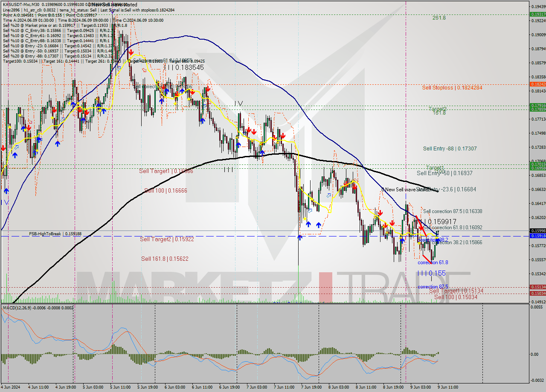Click the 9 Jun 11:00 time axis label
This screenshot has height=392, width=546.
pos(448,387)
